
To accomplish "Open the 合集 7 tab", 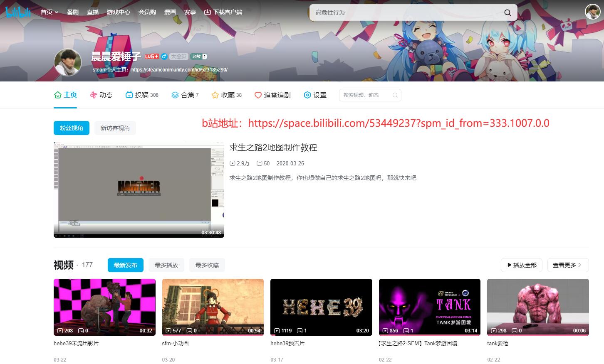I will coord(185,95).
